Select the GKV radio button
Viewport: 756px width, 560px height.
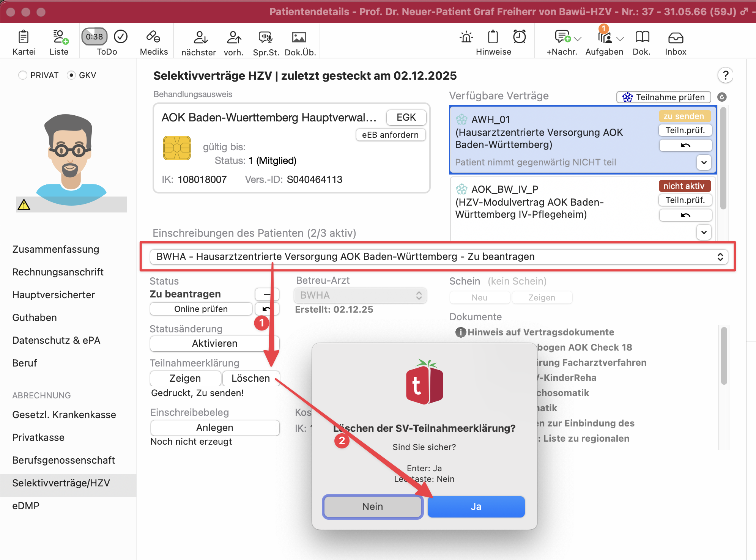pyautogui.click(x=71, y=75)
